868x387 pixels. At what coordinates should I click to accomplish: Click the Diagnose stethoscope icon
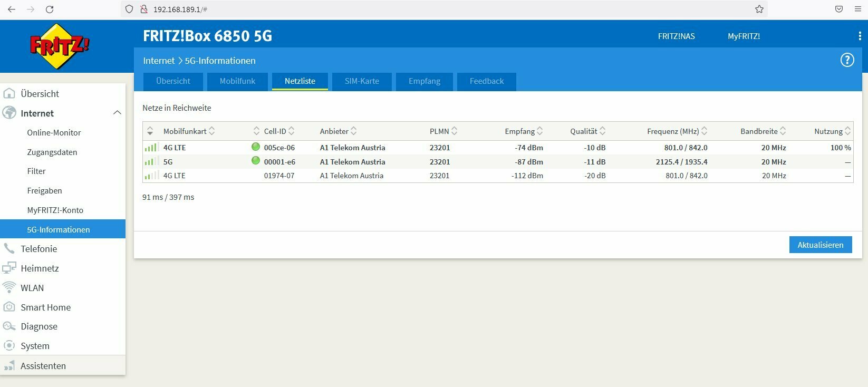(x=9, y=326)
